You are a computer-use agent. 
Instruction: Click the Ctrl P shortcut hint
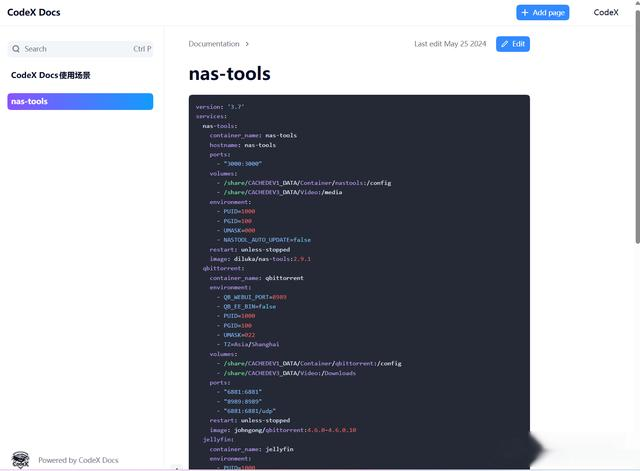[x=142, y=49]
